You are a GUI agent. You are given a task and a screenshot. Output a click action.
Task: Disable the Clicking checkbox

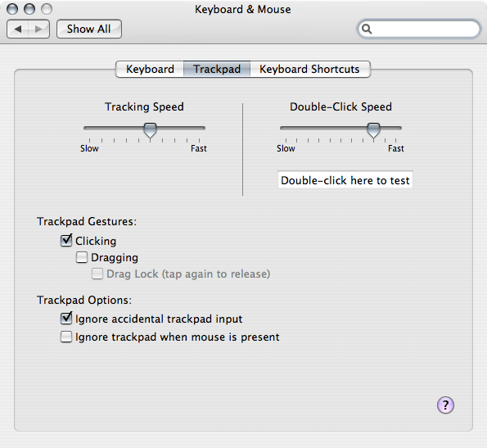[x=66, y=241]
